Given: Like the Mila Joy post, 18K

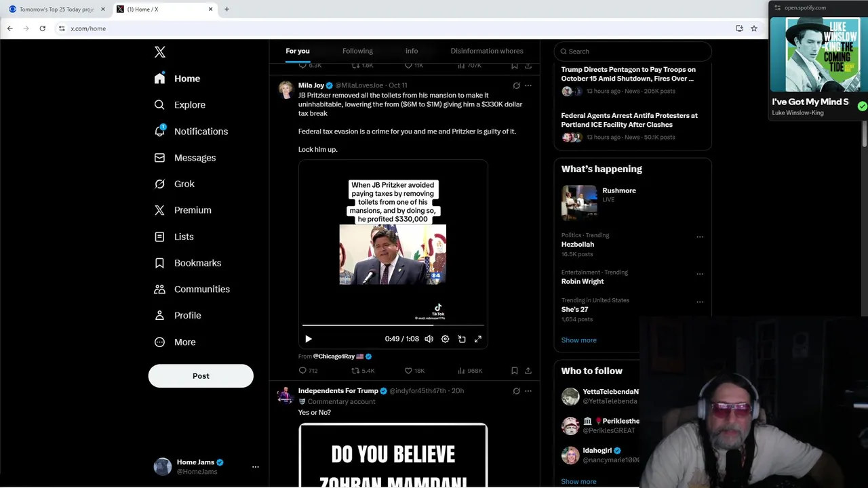Looking at the screenshot, I should pyautogui.click(x=414, y=371).
